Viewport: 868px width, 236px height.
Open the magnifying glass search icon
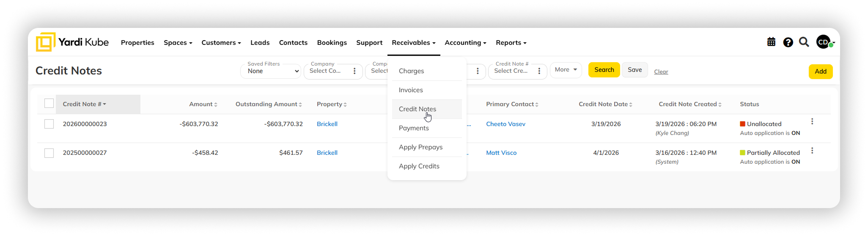pos(804,42)
